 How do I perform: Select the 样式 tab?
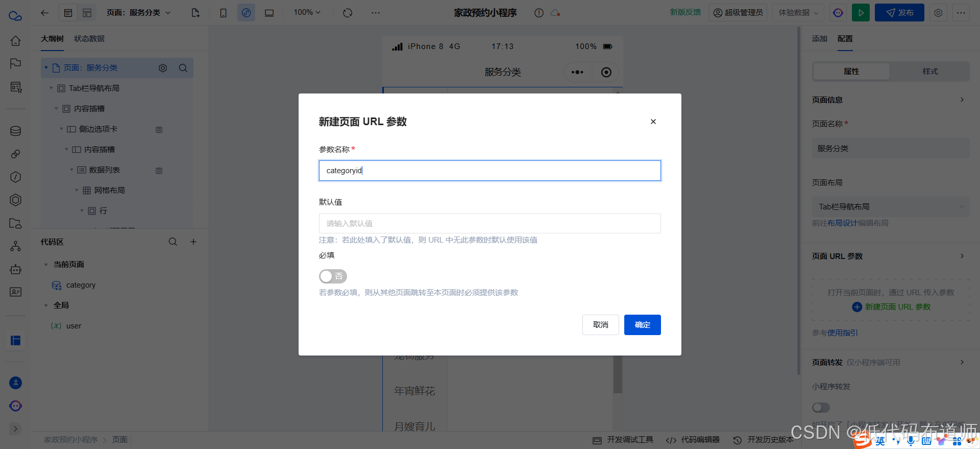click(930, 72)
